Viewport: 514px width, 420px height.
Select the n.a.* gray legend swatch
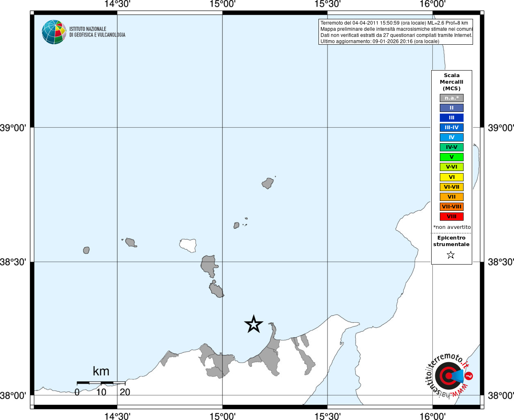tap(452, 98)
